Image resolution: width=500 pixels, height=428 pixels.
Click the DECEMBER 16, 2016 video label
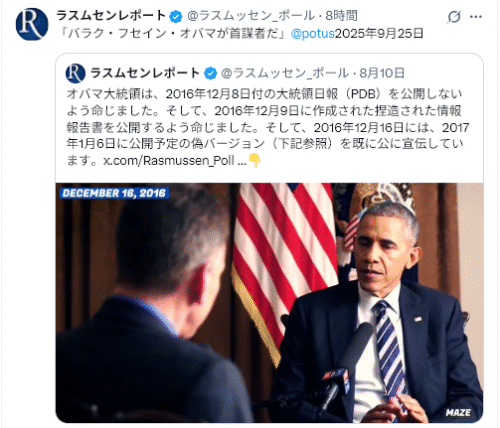[114, 193]
